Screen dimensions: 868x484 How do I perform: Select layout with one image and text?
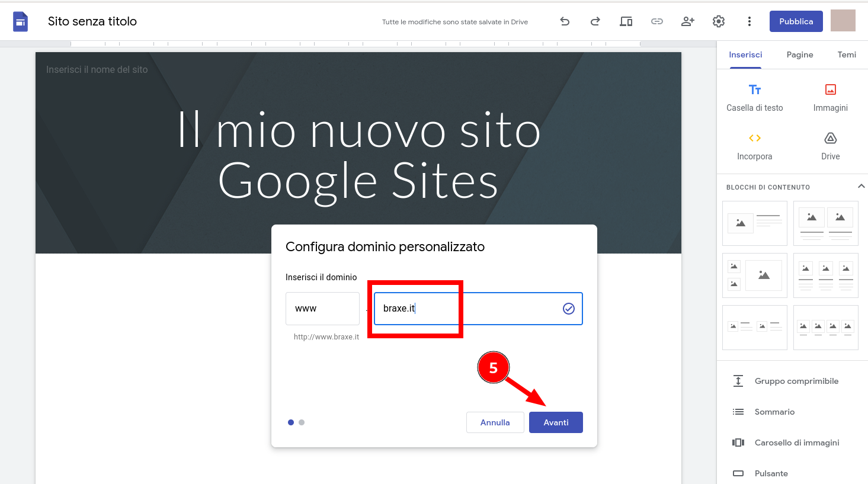pos(755,223)
